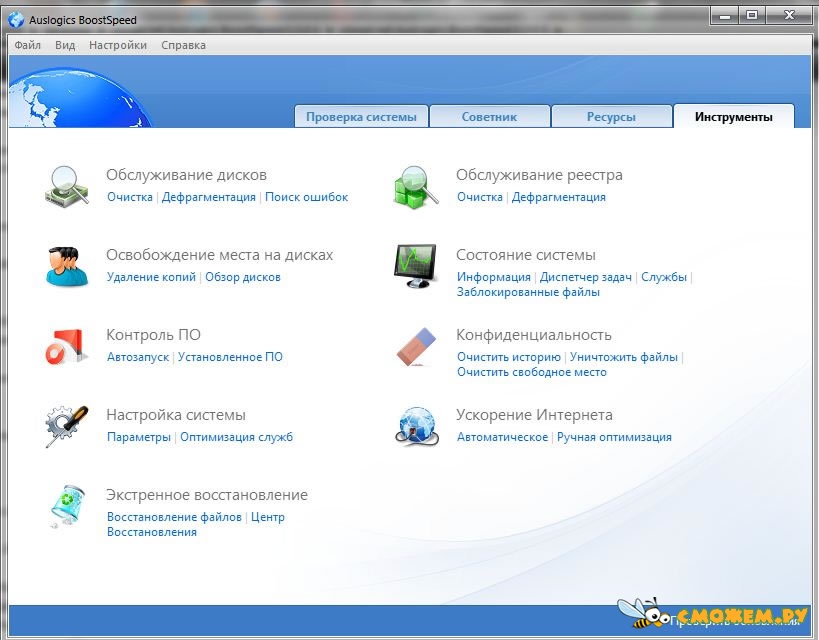The height and width of the screenshot is (640, 819).
Task: Click the Обслуживание реестра heading
Action: coord(540,174)
